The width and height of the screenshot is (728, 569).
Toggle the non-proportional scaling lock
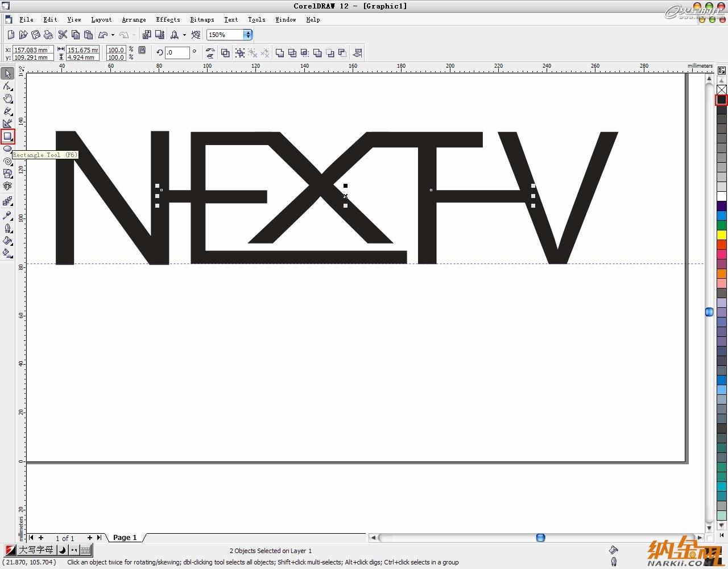pos(142,51)
